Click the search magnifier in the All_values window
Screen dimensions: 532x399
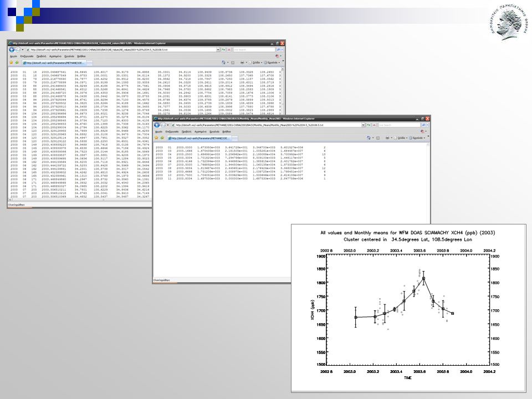coord(278,49)
